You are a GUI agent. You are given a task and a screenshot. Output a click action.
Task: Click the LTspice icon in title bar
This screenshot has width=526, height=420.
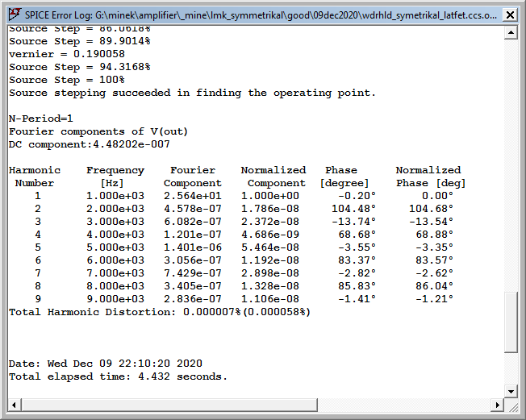pos(15,15)
